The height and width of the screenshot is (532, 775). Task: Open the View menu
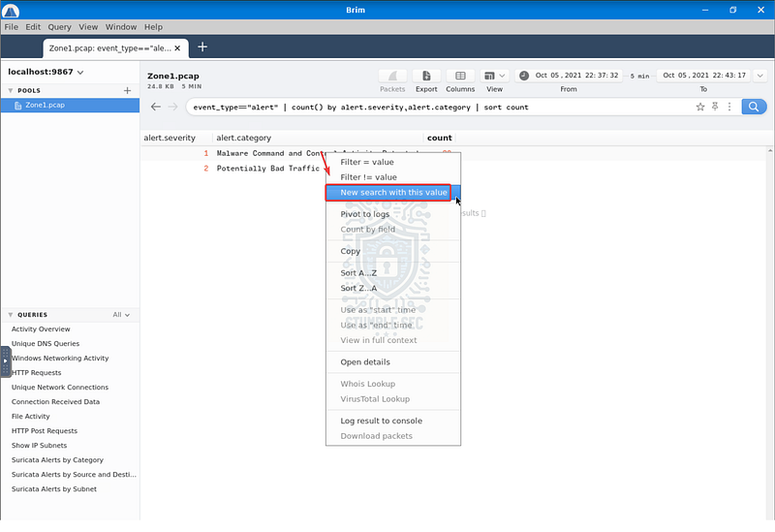(88, 27)
